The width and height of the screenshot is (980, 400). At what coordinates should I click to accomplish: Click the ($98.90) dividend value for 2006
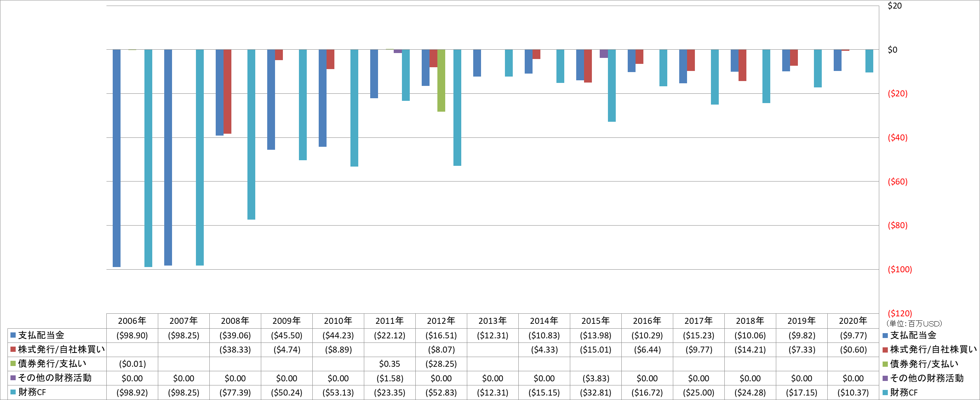pos(132,336)
